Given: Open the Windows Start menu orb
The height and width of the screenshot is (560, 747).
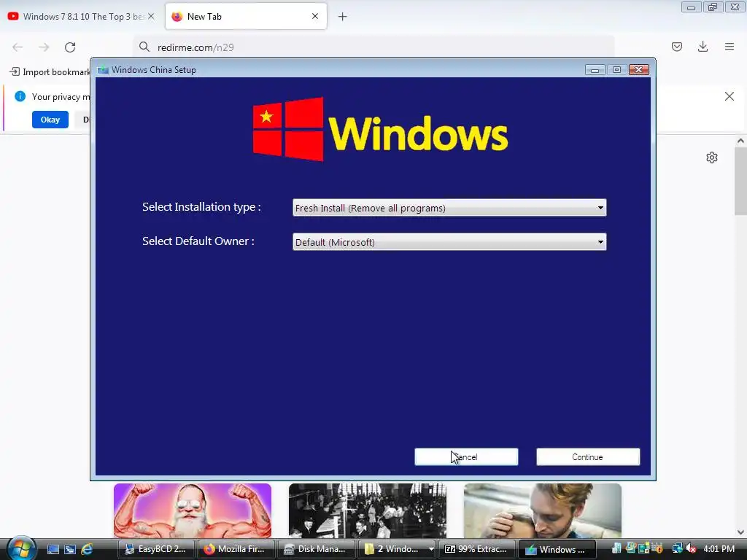Looking at the screenshot, I should click(x=21, y=548).
